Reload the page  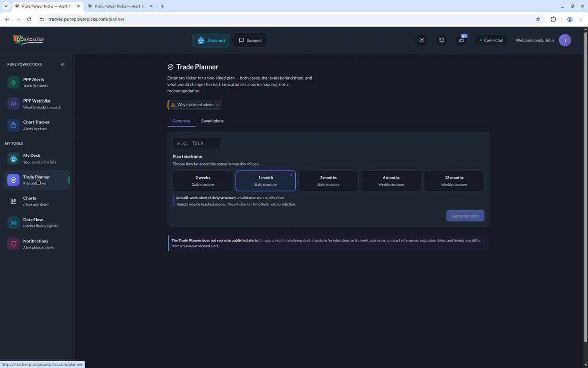coord(29,19)
